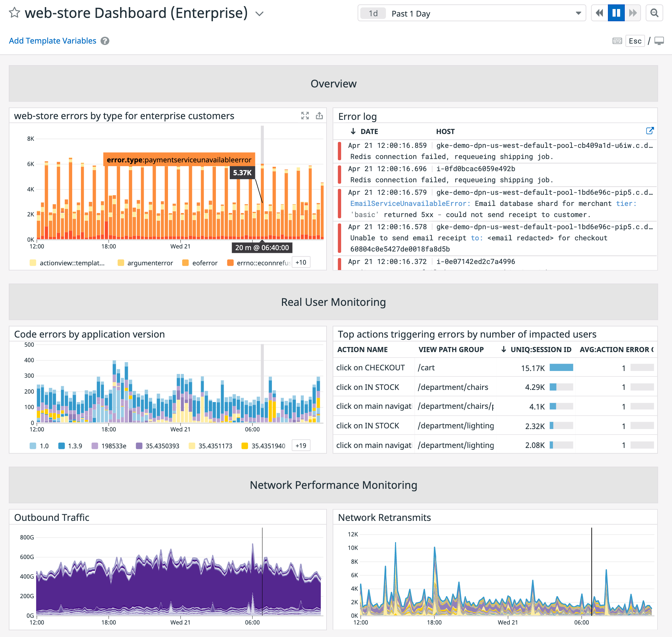Show the +10 hidden error type legend entries
The height and width of the screenshot is (637, 672).
301,262
